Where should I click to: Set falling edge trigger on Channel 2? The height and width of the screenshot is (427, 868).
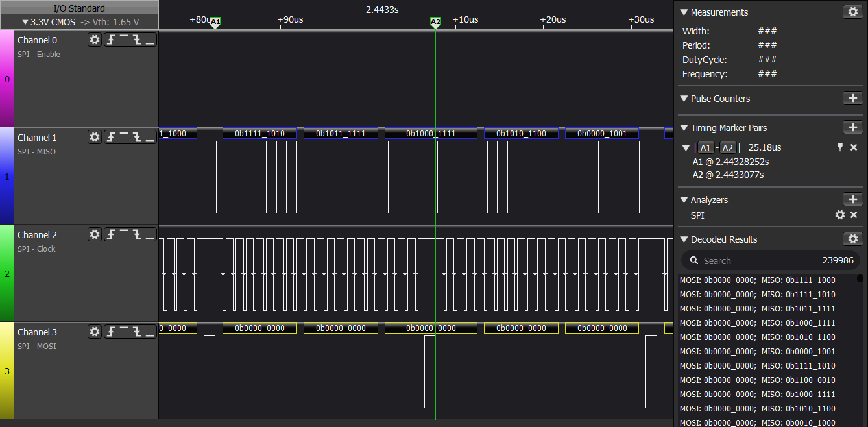coord(137,235)
